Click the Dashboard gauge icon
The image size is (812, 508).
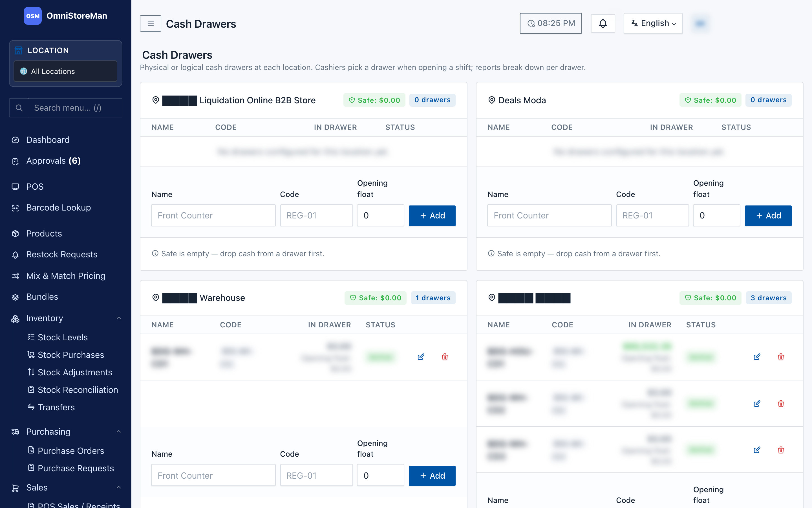16,140
